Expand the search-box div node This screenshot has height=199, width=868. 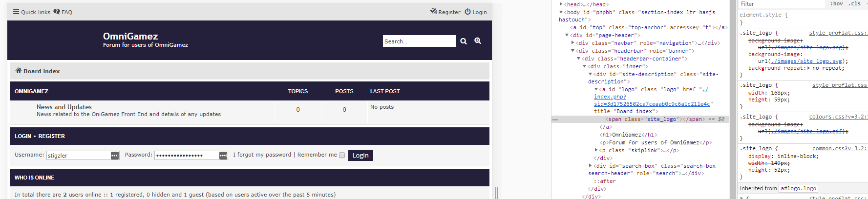(x=591, y=166)
